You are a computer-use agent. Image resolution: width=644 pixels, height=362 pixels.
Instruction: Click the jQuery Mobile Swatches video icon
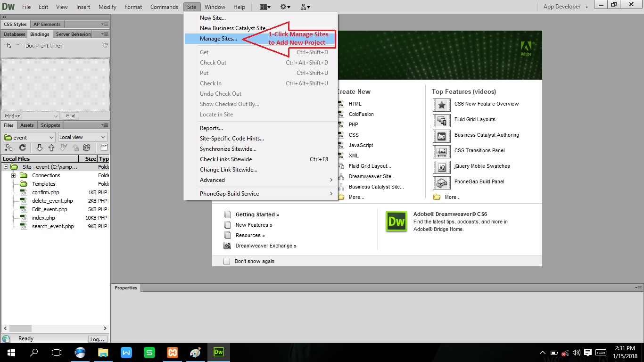point(442,167)
